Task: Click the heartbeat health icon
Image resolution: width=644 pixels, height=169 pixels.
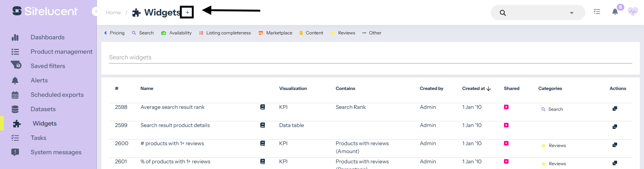Action: [x=633, y=12]
